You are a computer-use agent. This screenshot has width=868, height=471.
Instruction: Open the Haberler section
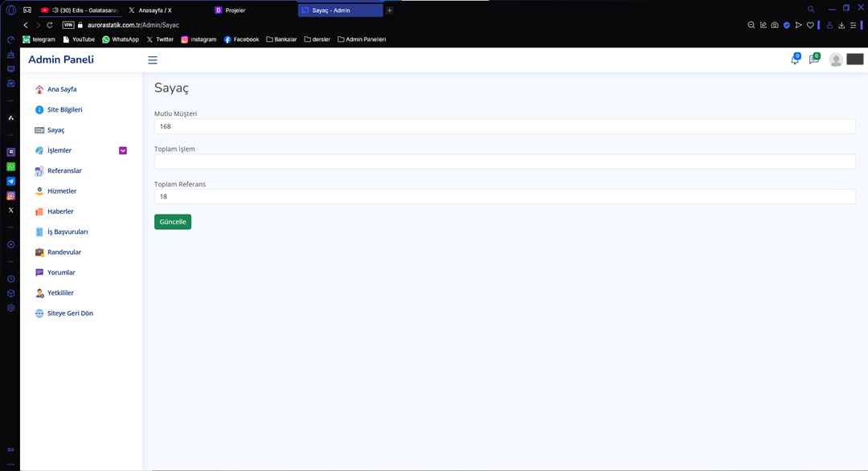pyautogui.click(x=60, y=211)
